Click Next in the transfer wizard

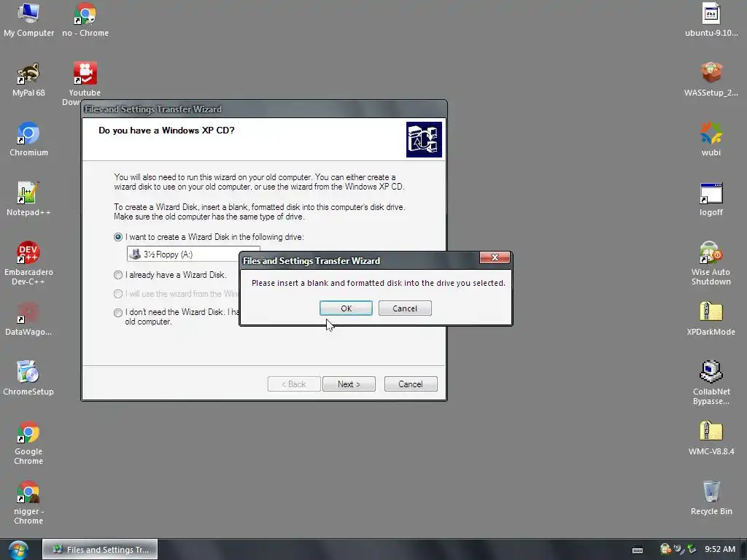pyautogui.click(x=349, y=384)
